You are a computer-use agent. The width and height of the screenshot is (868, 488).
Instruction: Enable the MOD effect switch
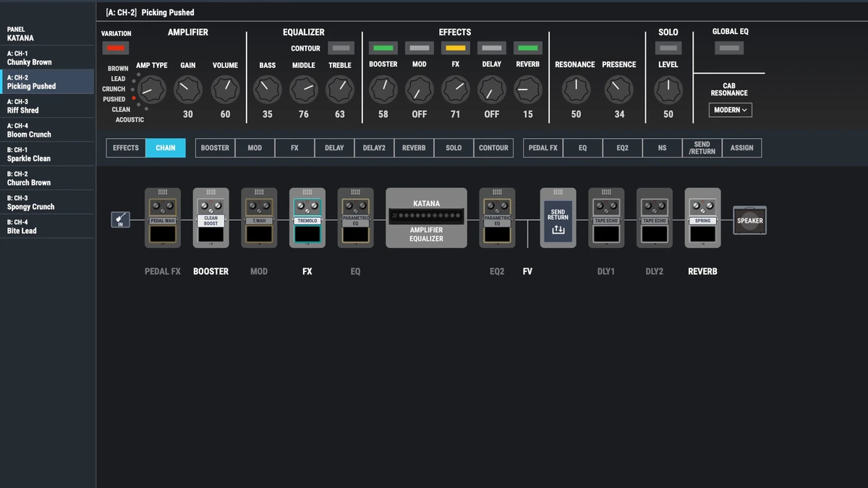tap(419, 48)
